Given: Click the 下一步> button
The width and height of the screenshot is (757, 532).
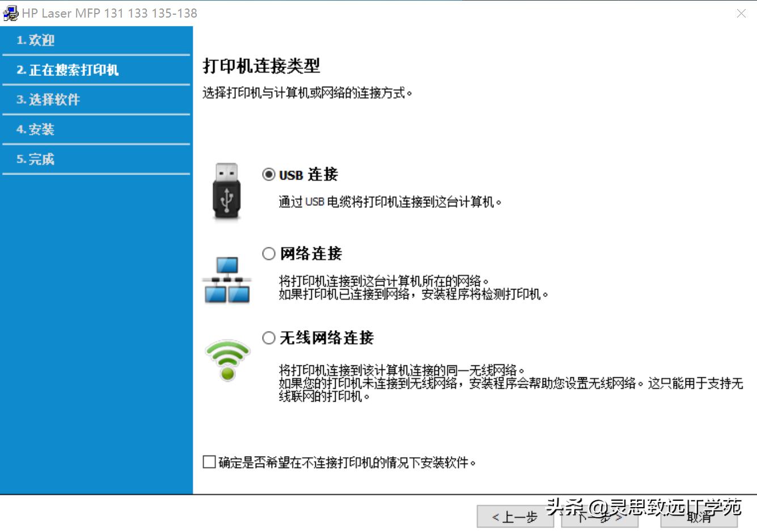Looking at the screenshot, I should tap(599, 517).
